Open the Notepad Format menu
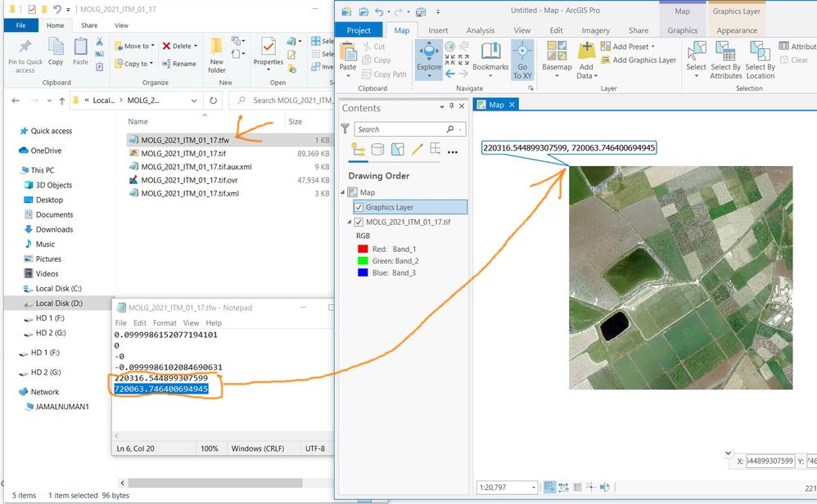The width and height of the screenshot is (817, 504). click(x=165, y=323)
